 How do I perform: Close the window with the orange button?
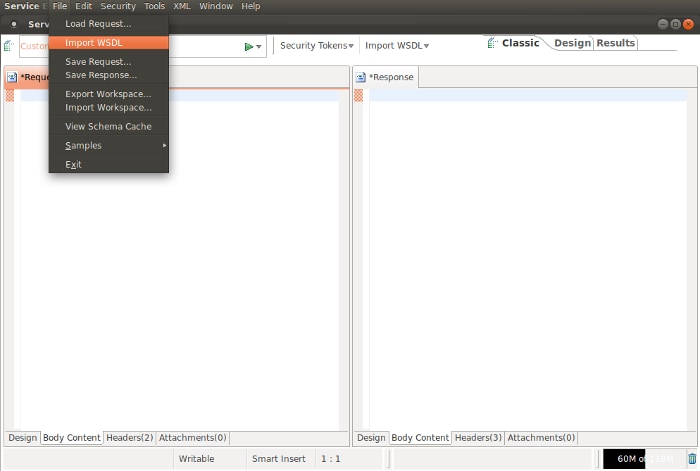click(688, 24)
